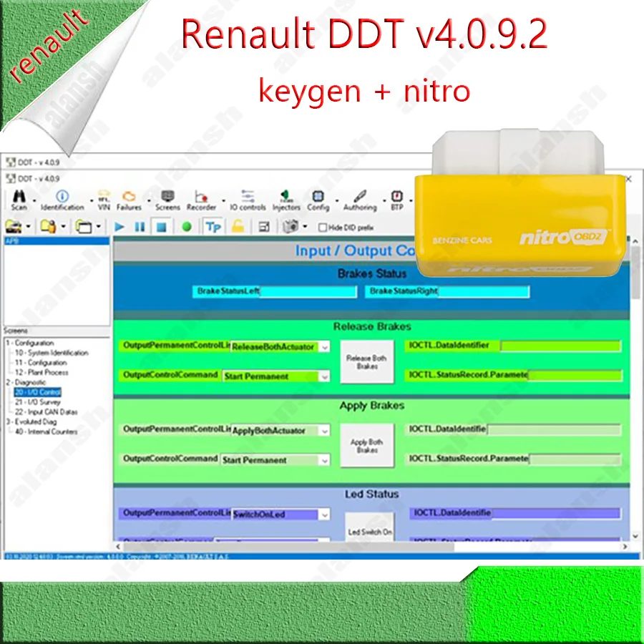This screenshot has width=644, height=644.
Task: Click IOCTL.DataIdentifier field under Release Brakes
Action: click(560, 346)
